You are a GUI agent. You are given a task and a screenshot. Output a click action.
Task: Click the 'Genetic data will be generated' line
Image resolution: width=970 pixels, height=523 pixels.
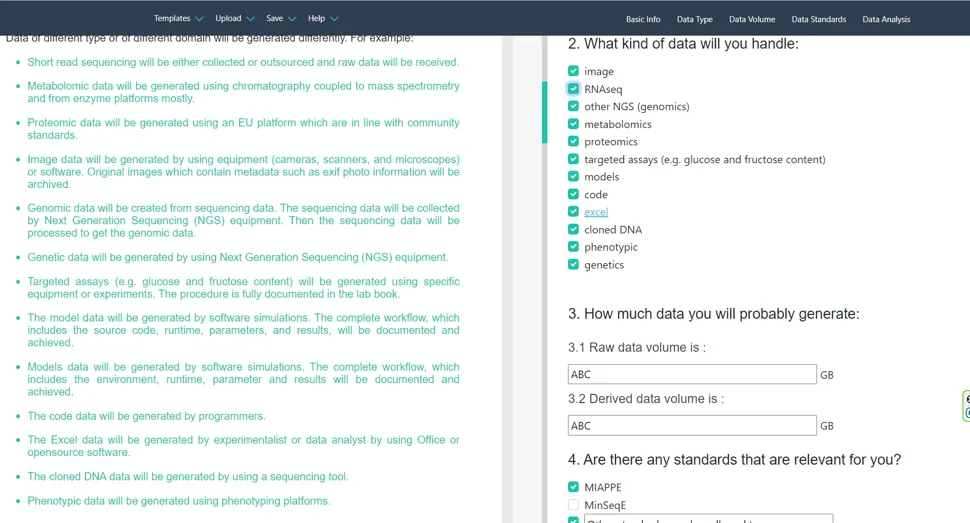point(238,257)
